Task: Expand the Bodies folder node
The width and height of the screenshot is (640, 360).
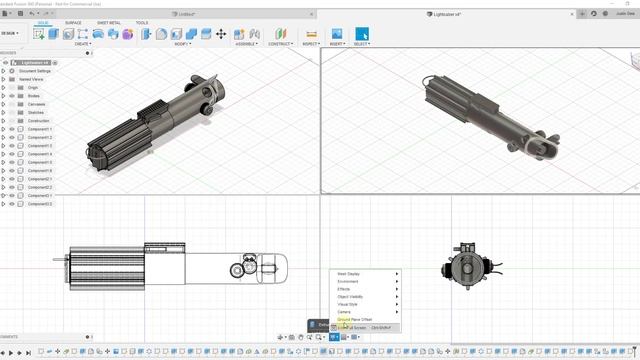Action: pyautogui.click(x=3, y=96)
